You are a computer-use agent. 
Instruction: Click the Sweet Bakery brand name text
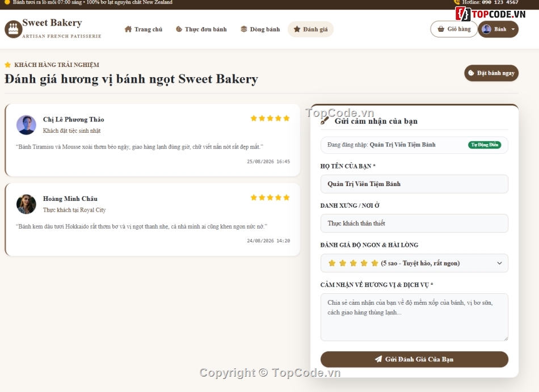click(52, 23)
